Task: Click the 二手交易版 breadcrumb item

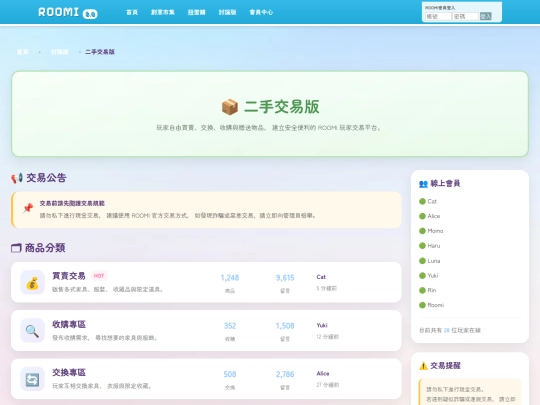Action: (x=100, y=52)
